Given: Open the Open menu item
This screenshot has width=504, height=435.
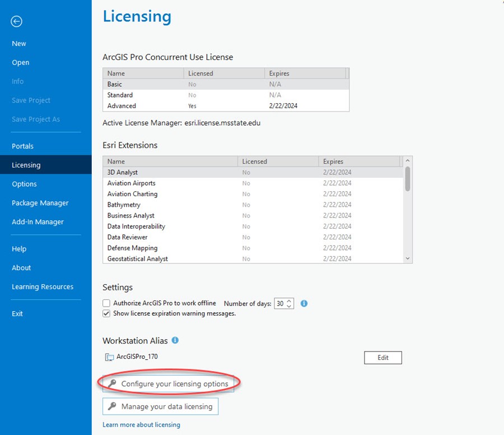Looking at the screenshot, I should (x=21, y=62).
